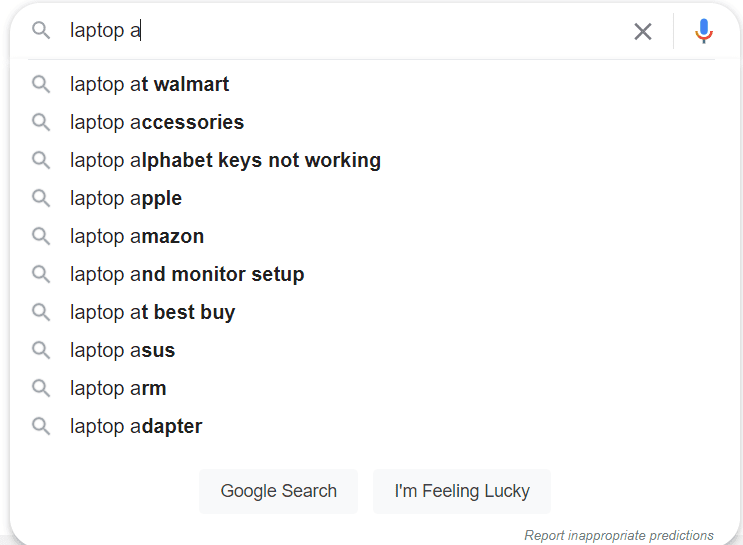Click magnifier icon beside "laptop asus"
743x545 pixels.
pos(41,350)
